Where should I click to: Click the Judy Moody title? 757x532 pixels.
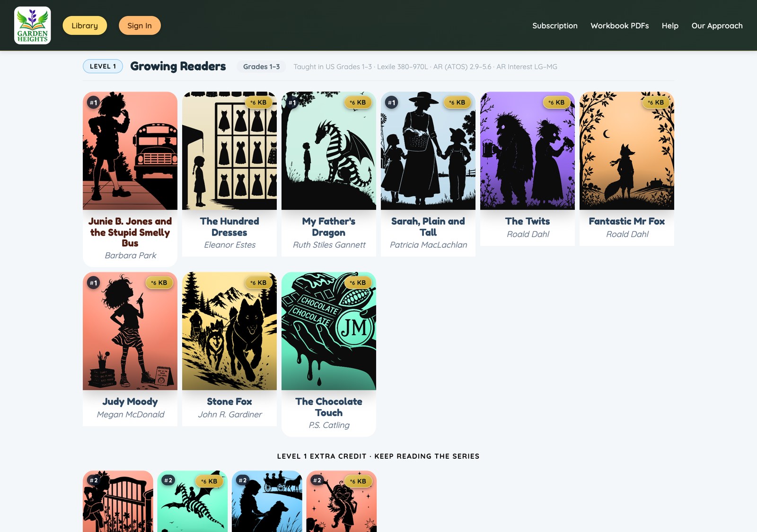[x=130, y=401]
